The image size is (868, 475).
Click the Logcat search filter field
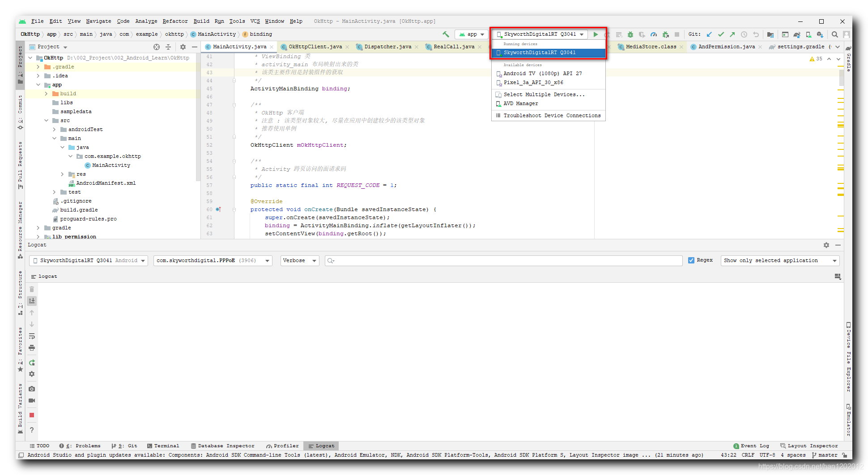(x=503, y=260)
